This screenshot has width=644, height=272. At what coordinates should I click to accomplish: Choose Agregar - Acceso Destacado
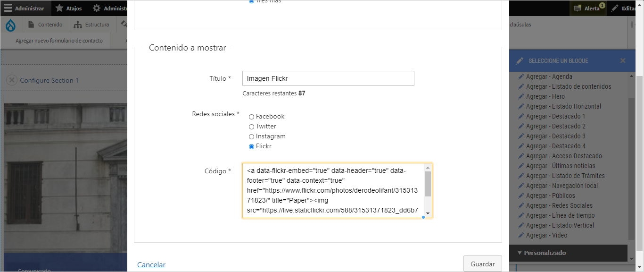tap(564, 156)
